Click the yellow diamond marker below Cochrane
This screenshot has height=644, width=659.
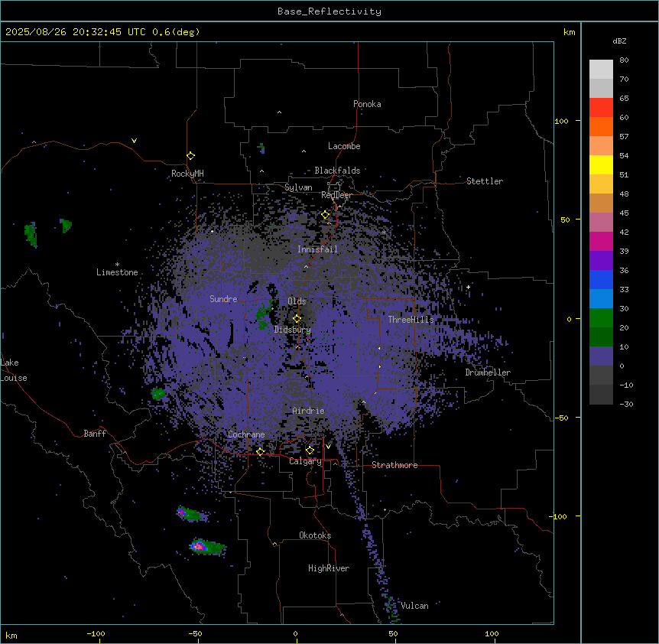[260, 451]
